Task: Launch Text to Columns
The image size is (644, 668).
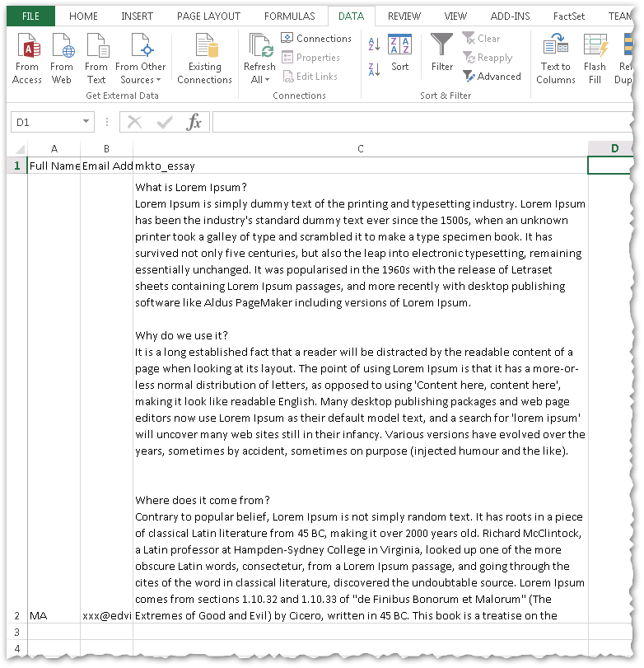Action: point(555,59)
